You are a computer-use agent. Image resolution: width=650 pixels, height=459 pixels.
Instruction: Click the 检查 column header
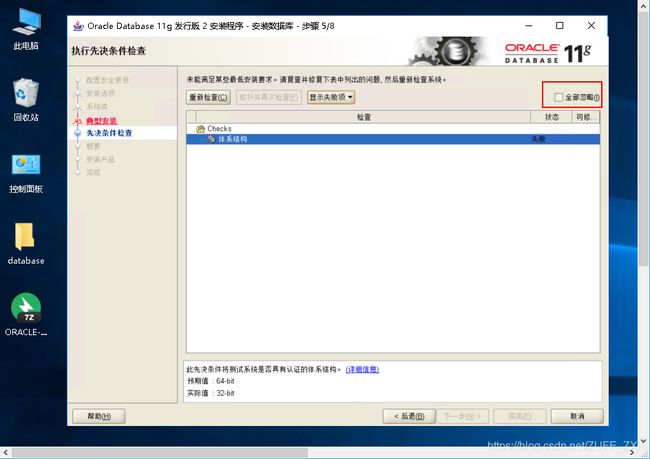[364, 117]
